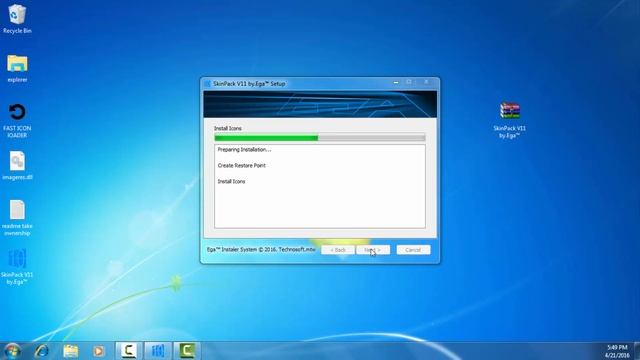Click 'Install Icons' entry in log list
Viewport: 640px width, 360px height.
231,182
